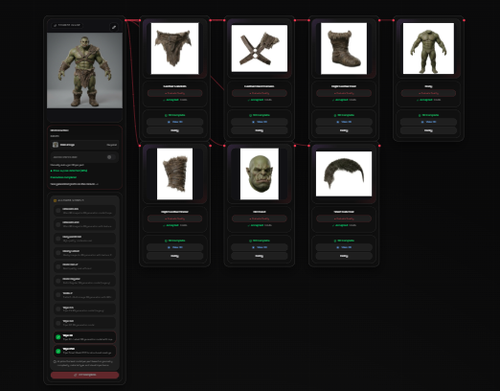Viewport: 500px width, 391px height.
Task: Click the white-text lowest button on the bracer card
Action: tap(175, 256)
